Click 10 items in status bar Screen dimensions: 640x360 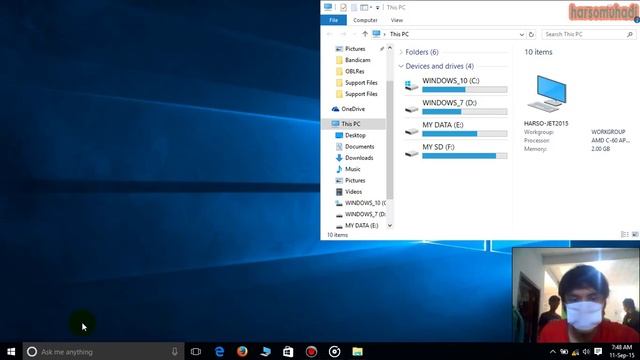(337, 235)
